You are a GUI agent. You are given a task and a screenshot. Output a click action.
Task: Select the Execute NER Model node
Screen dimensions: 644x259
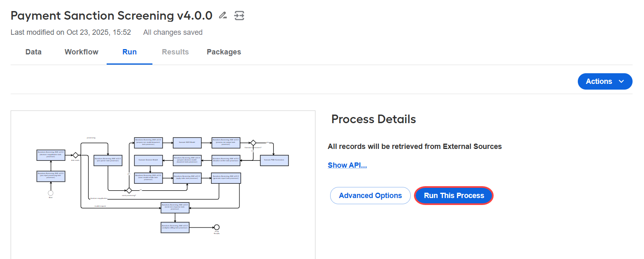pyautogui.click(x=187, y=143)
